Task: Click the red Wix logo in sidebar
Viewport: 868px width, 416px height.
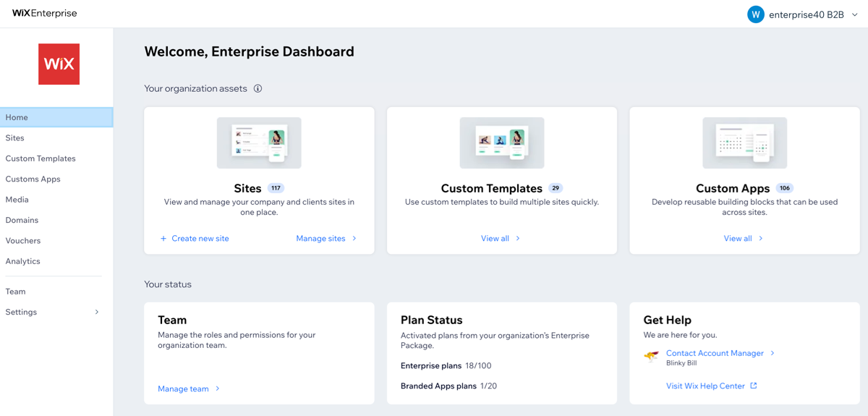Action: [x=59, y=64]
